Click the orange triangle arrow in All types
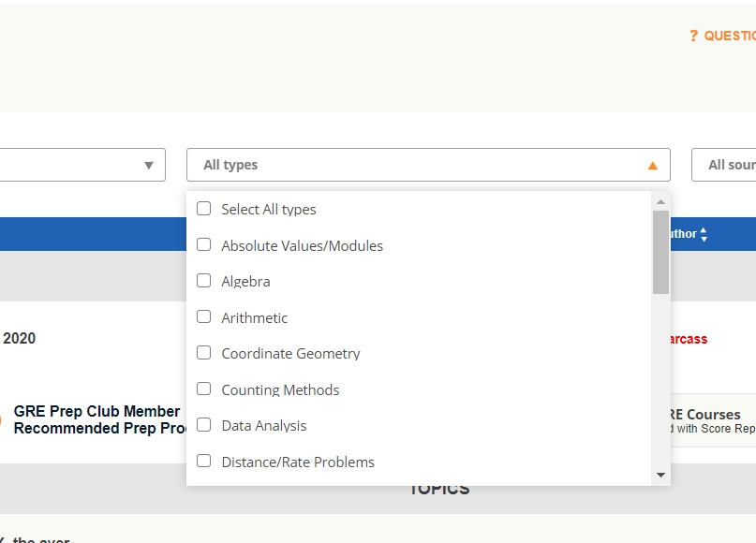756x543 pixels. click(x=653, y=166)
